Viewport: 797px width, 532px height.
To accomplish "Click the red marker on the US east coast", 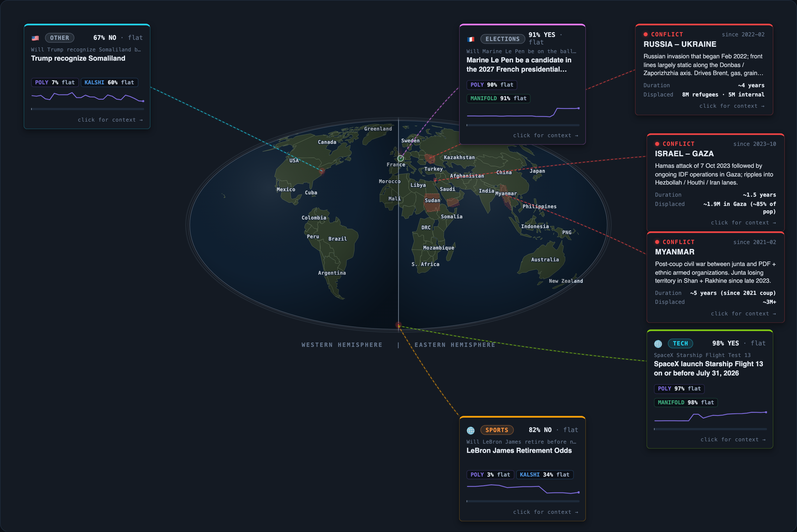I will coord(322,171).
